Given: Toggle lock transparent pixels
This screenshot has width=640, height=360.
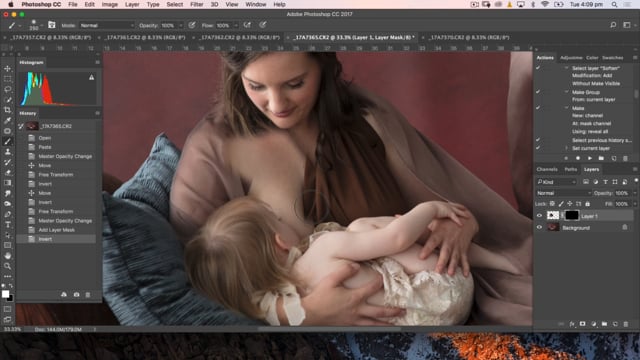Looking at the screenshot, I should (x=552, y=203).
